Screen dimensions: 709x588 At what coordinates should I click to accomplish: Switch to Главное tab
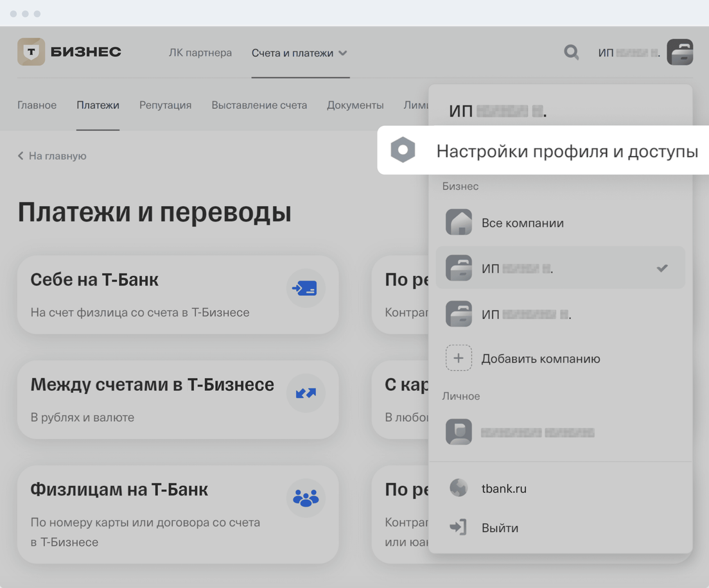click(x=37, y=105)
